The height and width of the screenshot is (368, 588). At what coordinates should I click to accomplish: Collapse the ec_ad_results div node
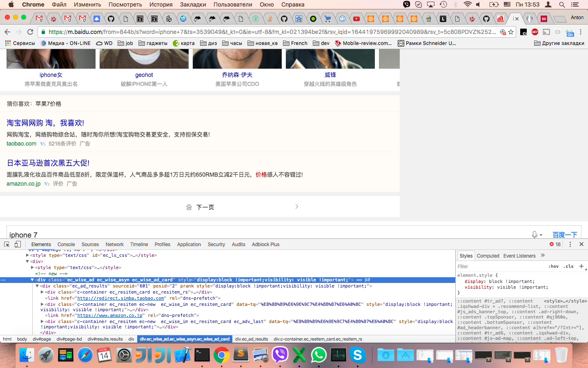click(37, 286)
